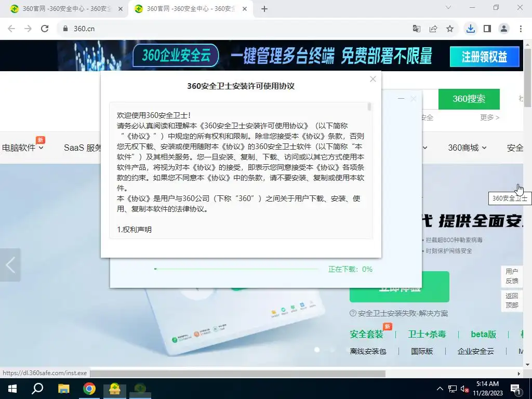Expand 360商城 navigation dropdown

[x=467, y=148]
